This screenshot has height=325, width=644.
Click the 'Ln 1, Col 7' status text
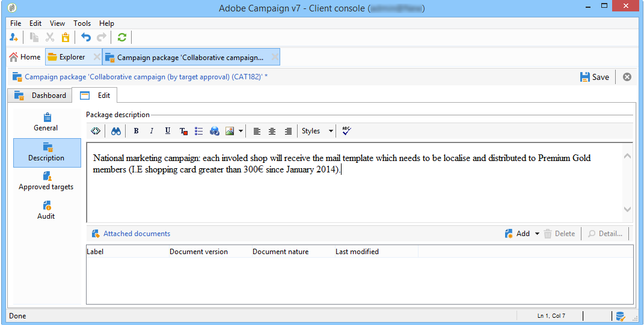pyautogui.click(x=551, y=316)
